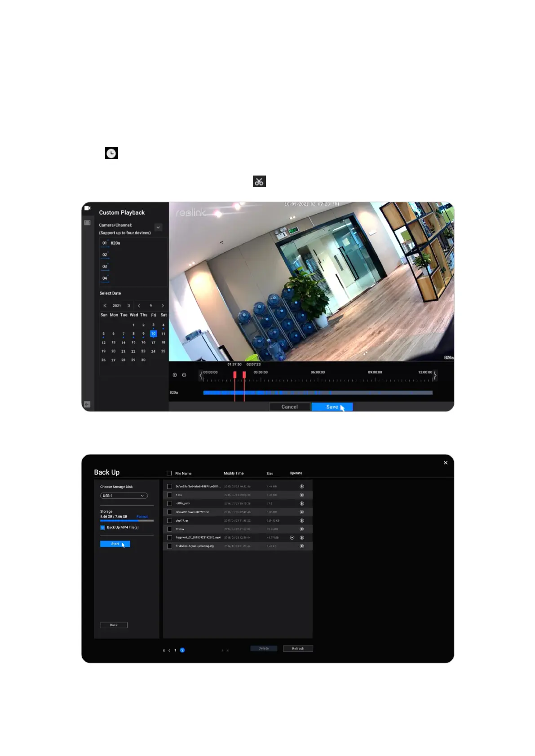Play the fragment_07 mp4 file
Image resolution: width=535 pixels, height=756 pixels.
point(292,537)
